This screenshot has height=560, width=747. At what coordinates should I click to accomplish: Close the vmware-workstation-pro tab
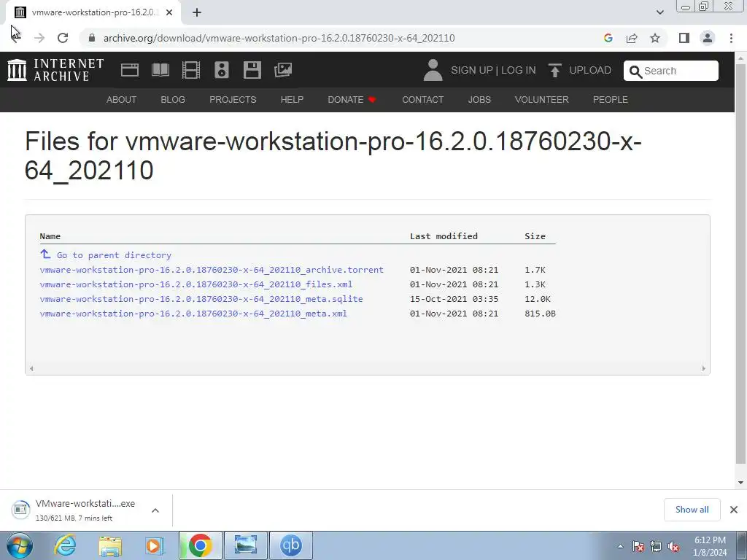pyautogui.click(x=169, y=12)
